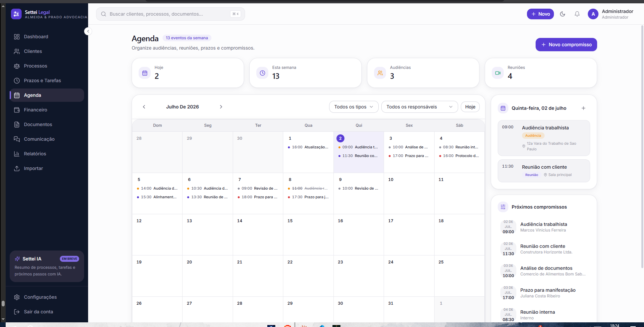Click the search magnifier icon
644x327 pixels.
click(x=104, y=14)
